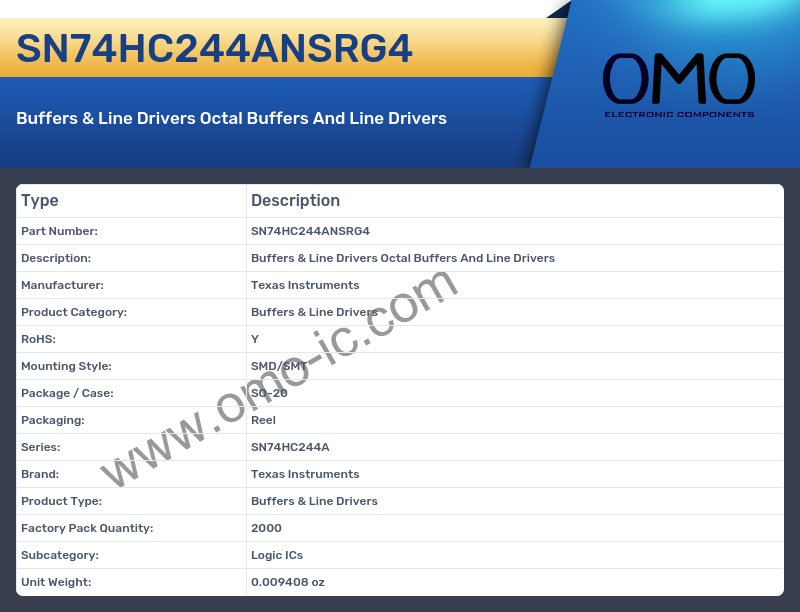
Task: Click the Description row value text
Action: point(402,258)
